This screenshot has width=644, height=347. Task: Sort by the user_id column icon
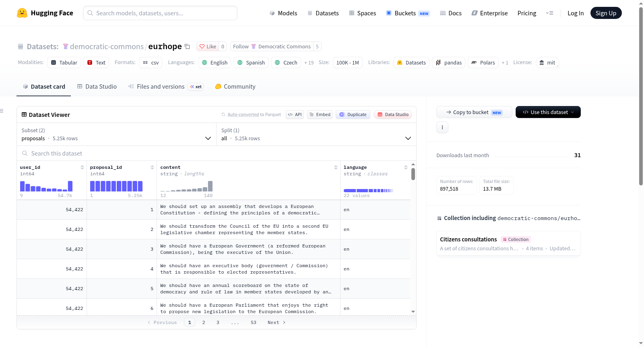point(82,167)
